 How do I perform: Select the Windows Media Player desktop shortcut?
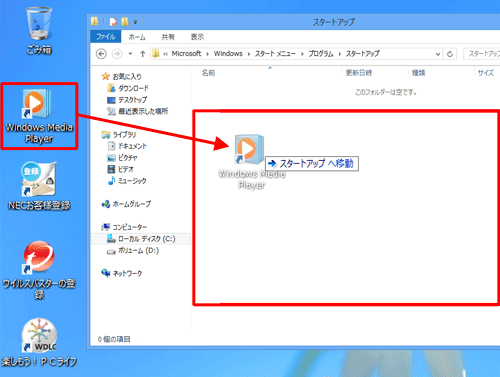tap(39, 116)
